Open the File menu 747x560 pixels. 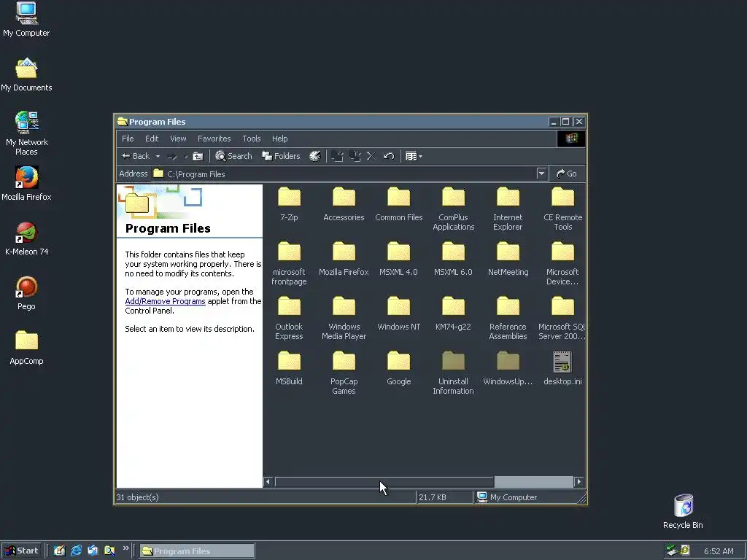128,139
